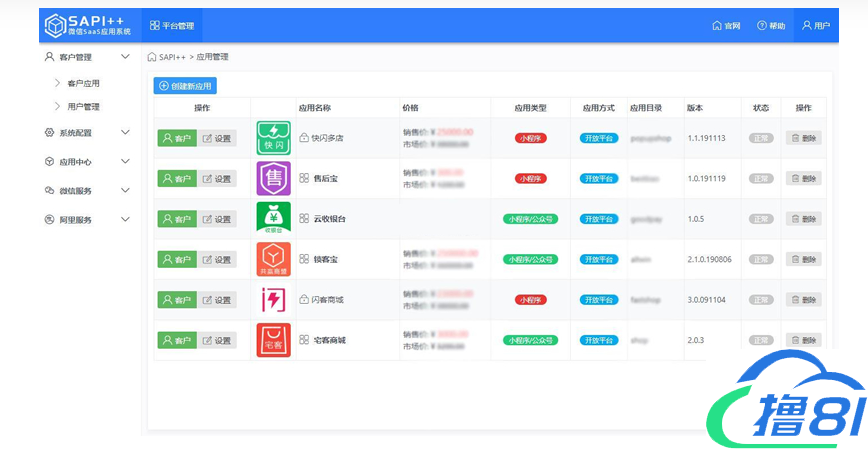Click the purple 售后宝 app icon
Viewport: 868px width, 449px height.
(x=273, y=178)
